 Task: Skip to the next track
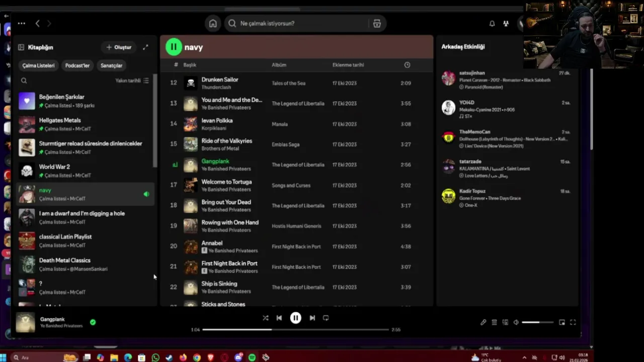click(x=312, y=318)
